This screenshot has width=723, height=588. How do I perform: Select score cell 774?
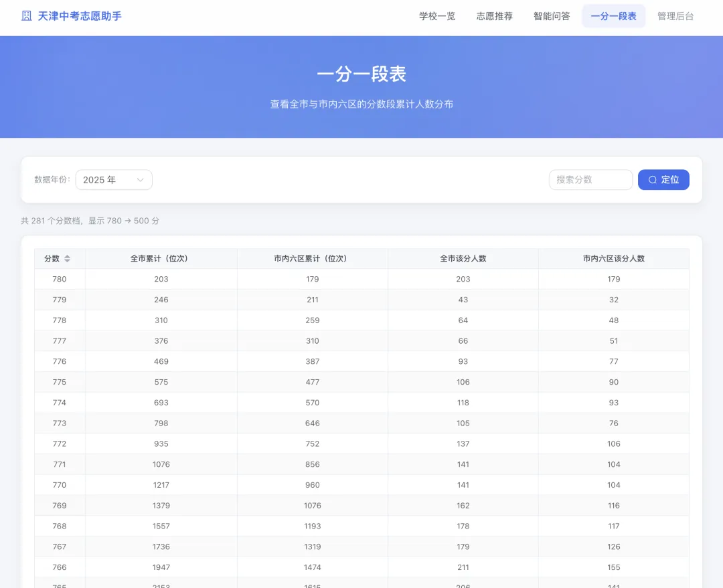point(60,403)
